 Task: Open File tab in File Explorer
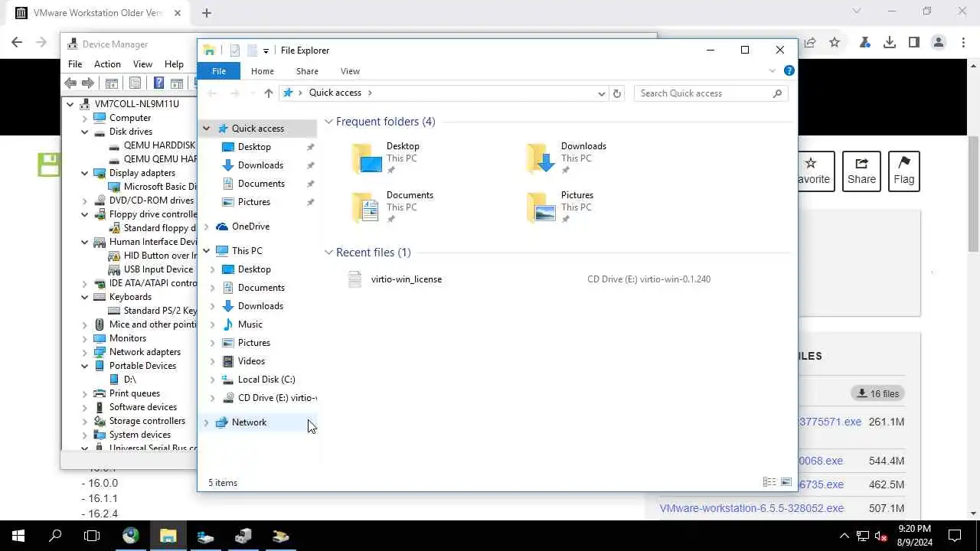point(219,71)
